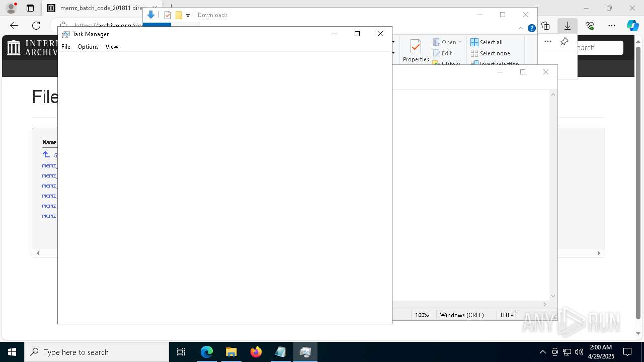Image resolution: width=644 pixels, height=362 pixels.
Task: Close the Task Manager window
Action: point(380,34)
